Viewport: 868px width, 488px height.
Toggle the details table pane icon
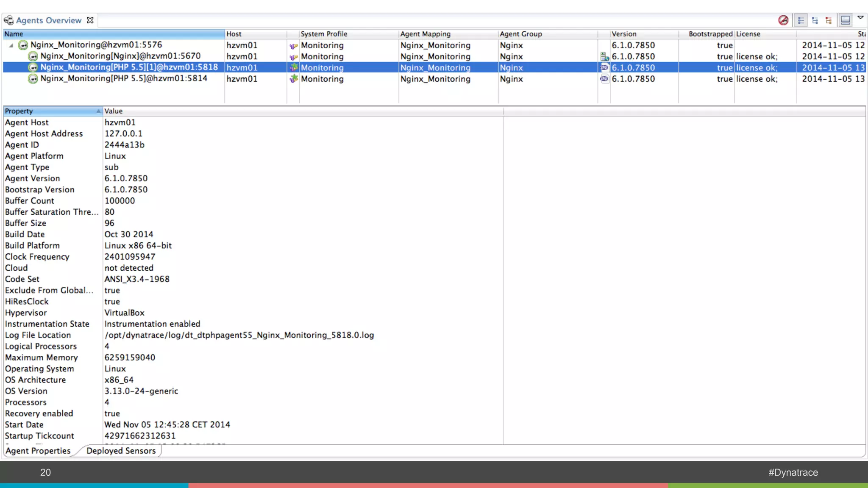point(845,20)
